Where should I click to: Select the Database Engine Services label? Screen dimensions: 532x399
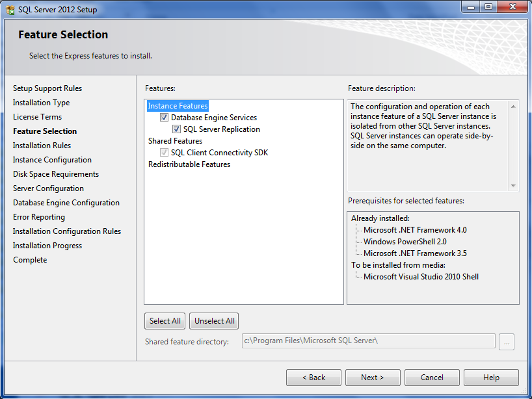tap(214, 118)
